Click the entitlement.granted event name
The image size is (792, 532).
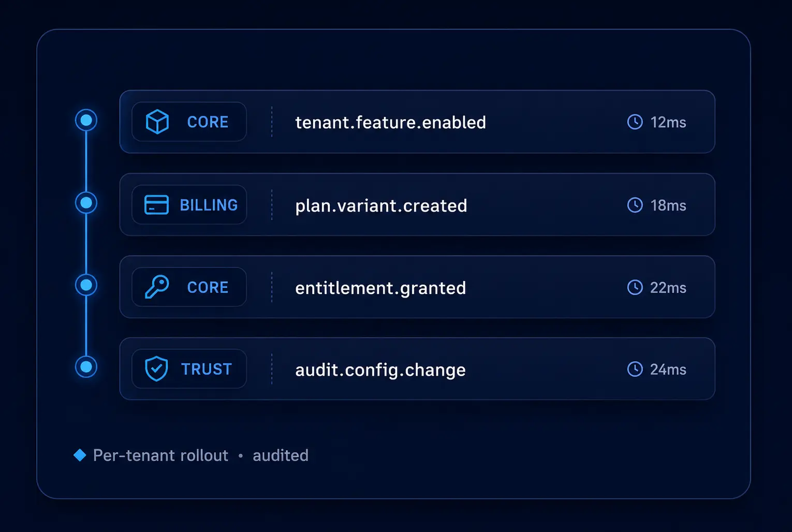[x=380, y=288]
